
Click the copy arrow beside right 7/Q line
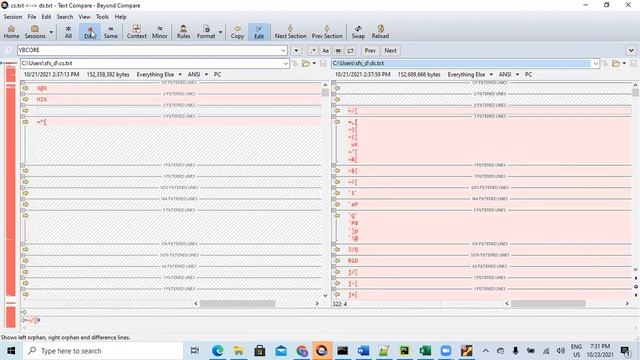click(x=337, y=249)
